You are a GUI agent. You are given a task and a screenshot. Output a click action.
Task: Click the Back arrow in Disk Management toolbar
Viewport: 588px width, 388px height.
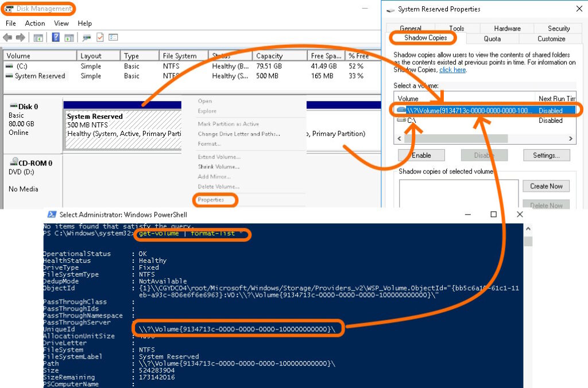(7, 38)
